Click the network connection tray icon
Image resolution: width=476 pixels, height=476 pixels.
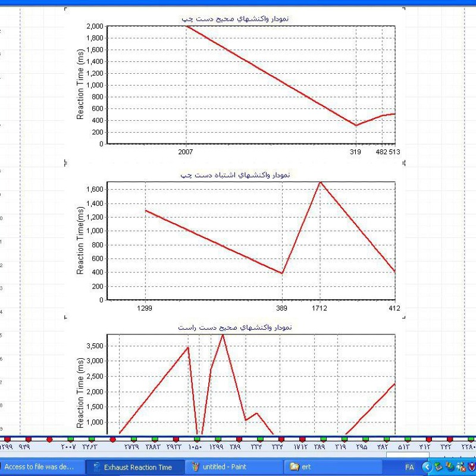pyautogui.click(x=450, y=467)
